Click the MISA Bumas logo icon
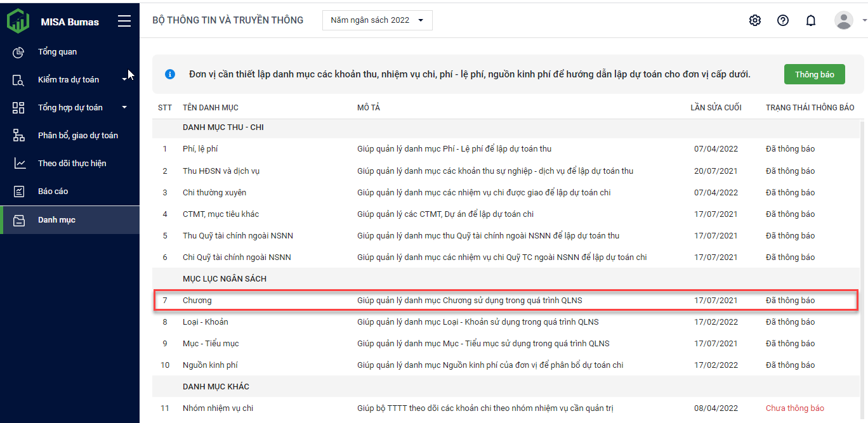 pyautogui.click(x=18, y=21)
